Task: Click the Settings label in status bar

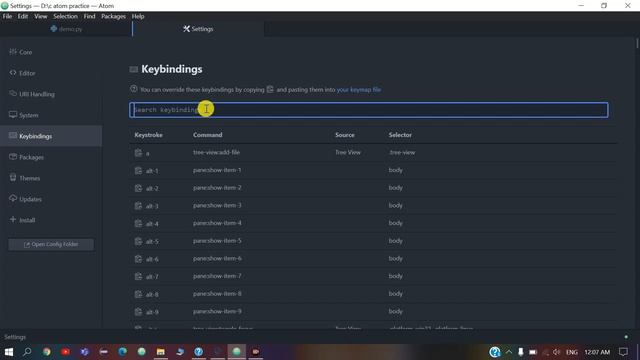Action: tap(15, 337)
